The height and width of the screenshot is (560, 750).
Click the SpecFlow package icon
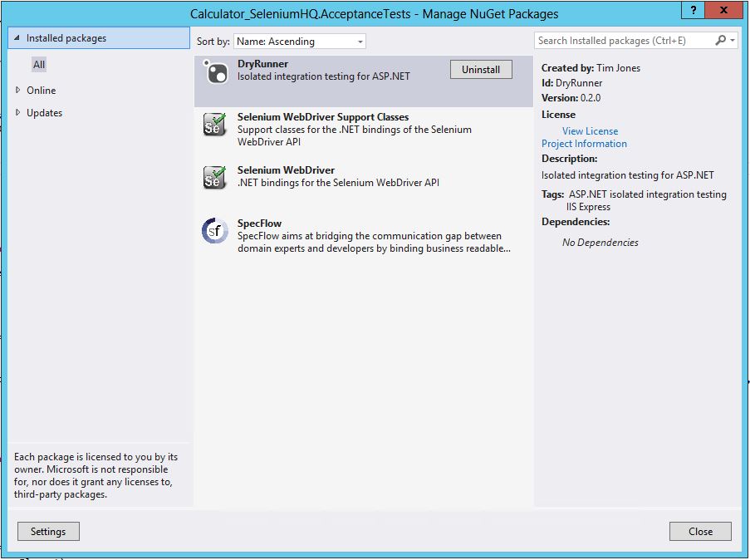click(215, 231)
